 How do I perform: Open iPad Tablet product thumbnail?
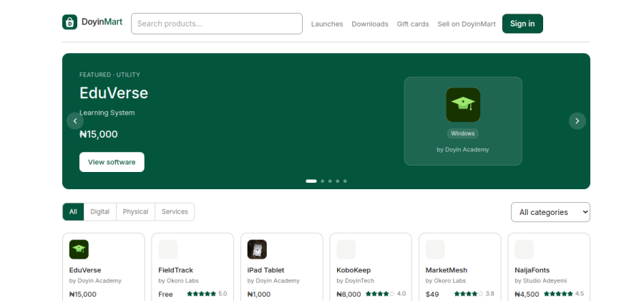257,249
